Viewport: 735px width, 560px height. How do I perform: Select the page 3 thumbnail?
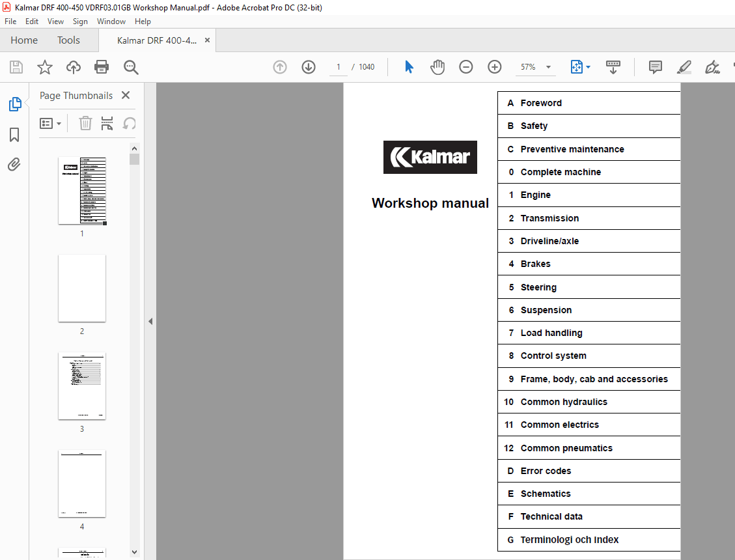[x=81, y=386]
